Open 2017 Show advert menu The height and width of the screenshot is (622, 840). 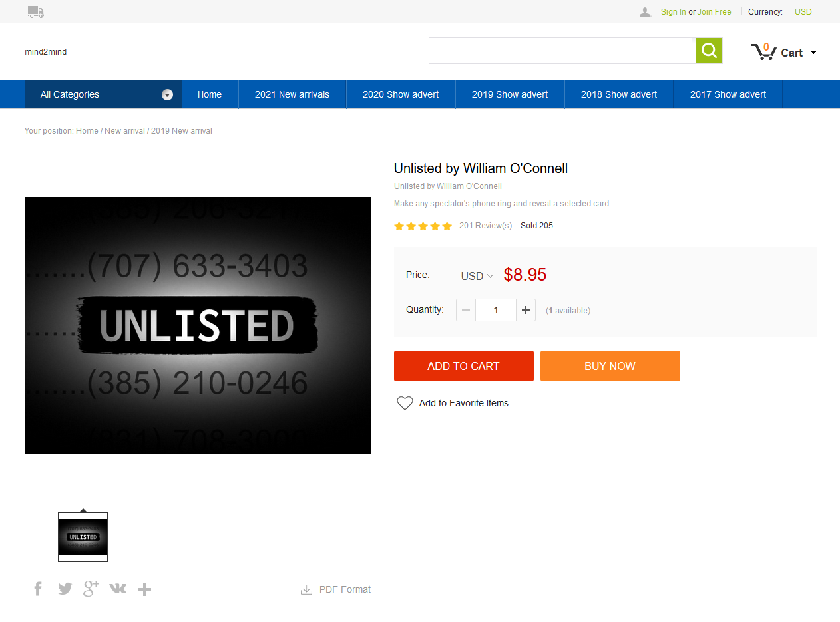pos(728,94)
